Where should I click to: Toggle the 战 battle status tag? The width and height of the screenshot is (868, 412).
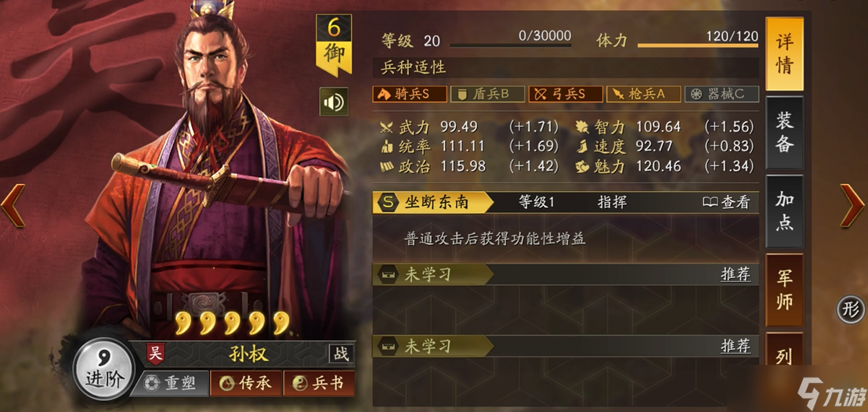pos(342,354)
